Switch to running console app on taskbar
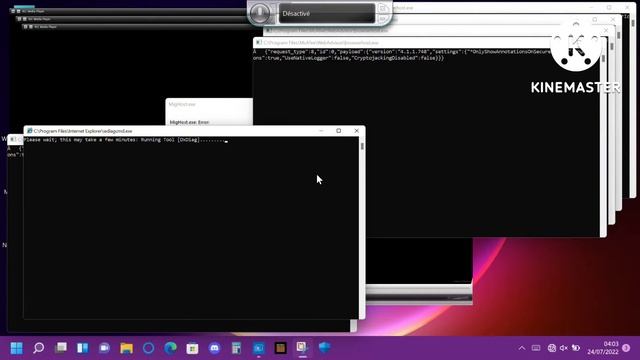Viewport: 640px width, 360px height. point(258,348)
